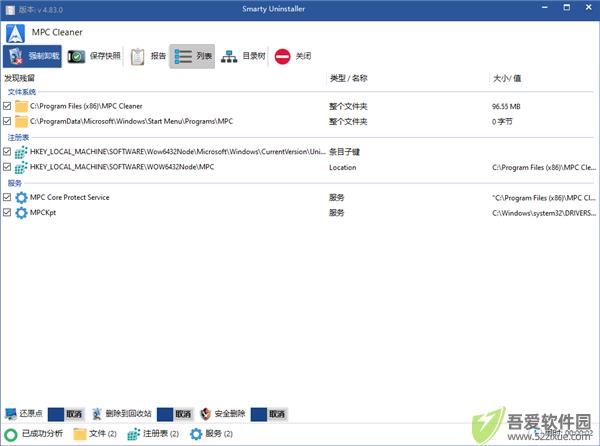Viewport: 600px width, 446px height.
Task: Uncheck the C:\Program Files (x86)\MPC Cleaner folder checkbox
Action: [7, 106]
